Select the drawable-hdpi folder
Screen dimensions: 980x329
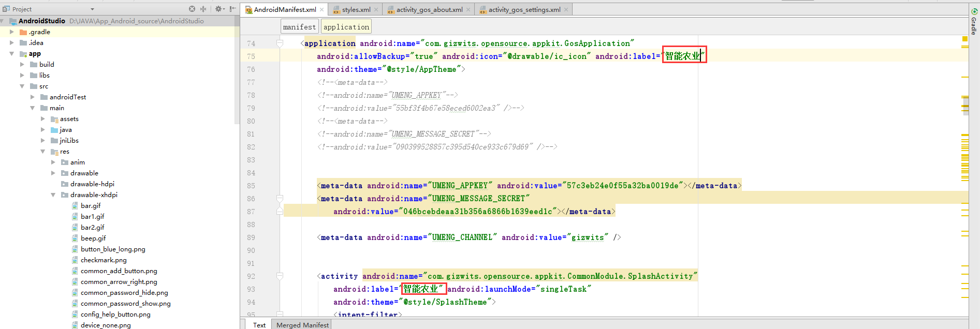tap(92, 184)
